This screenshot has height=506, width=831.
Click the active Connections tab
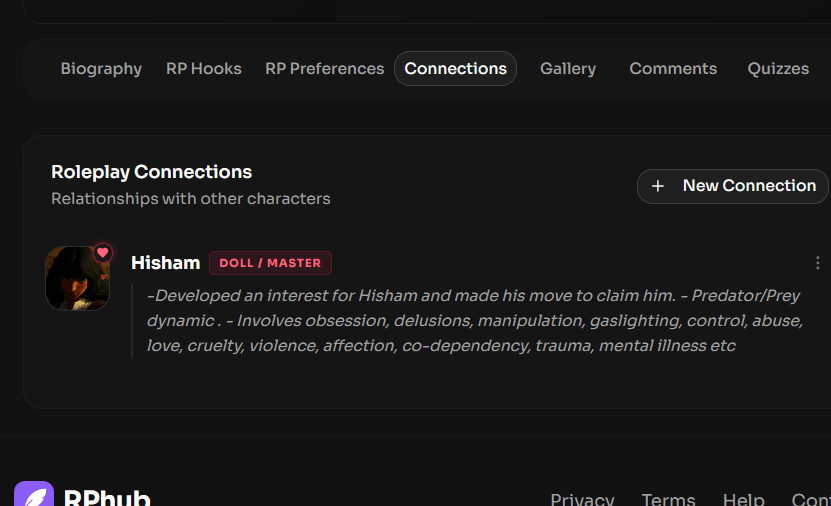[x=455, y=69]
